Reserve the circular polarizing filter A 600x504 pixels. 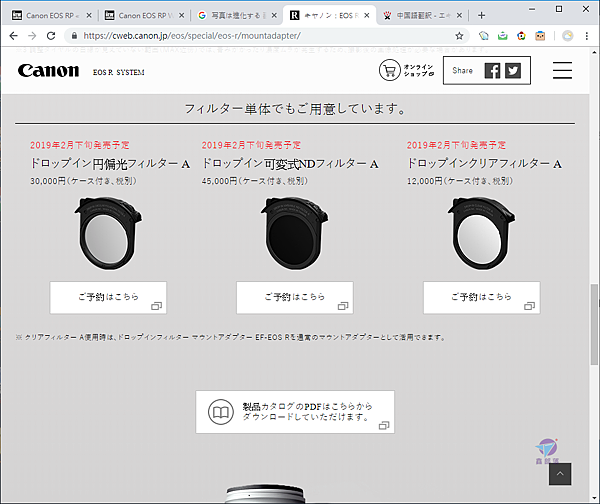(108, 298)
